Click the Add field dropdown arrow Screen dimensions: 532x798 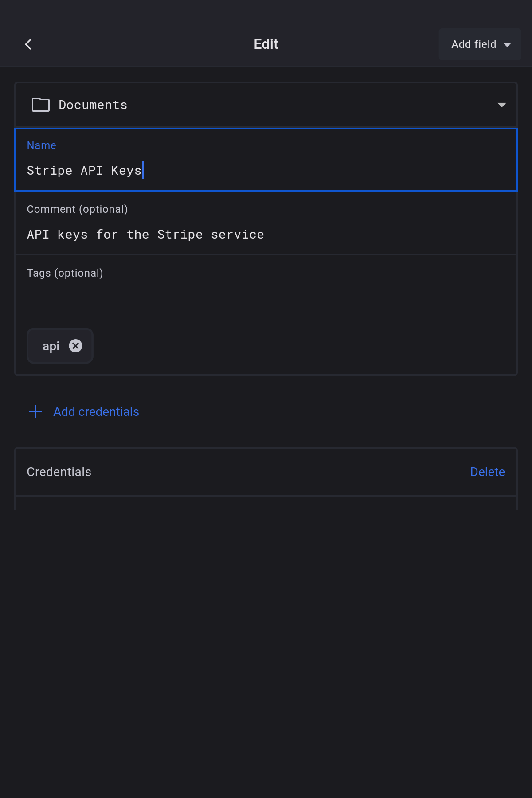(507, 44)
